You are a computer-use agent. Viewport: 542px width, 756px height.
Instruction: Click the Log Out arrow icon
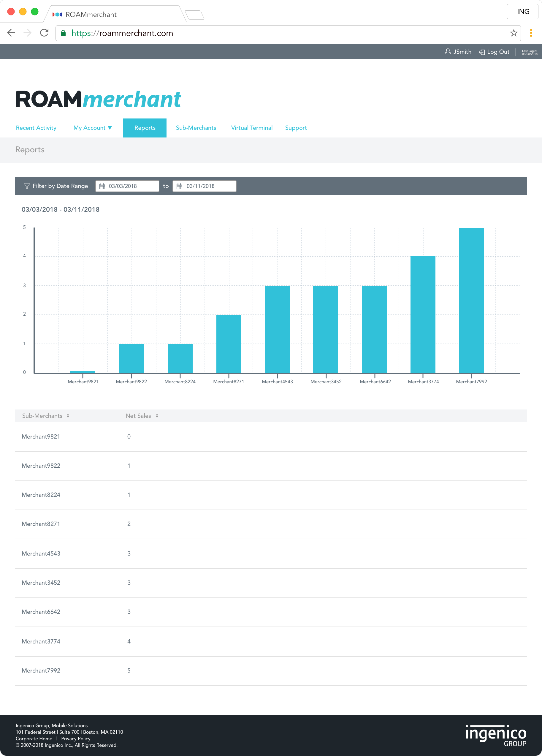click(x=482, y=52)
